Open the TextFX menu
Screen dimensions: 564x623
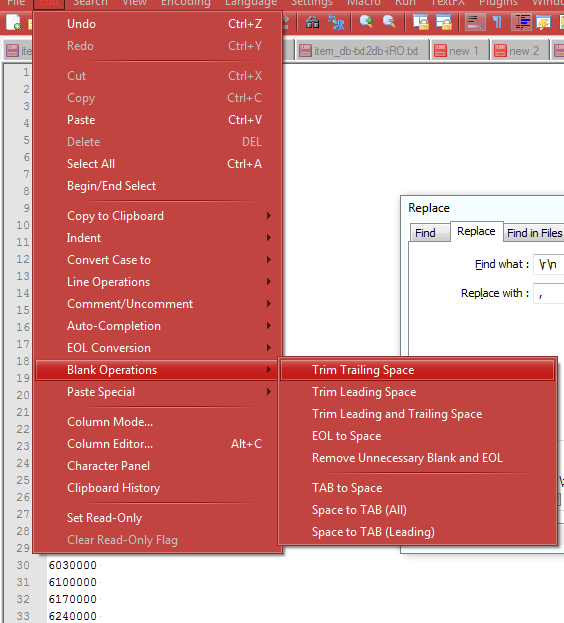point(448,3)
